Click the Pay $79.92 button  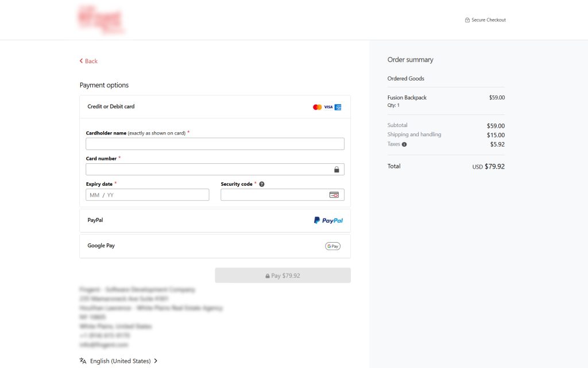(x=282, y=275)
